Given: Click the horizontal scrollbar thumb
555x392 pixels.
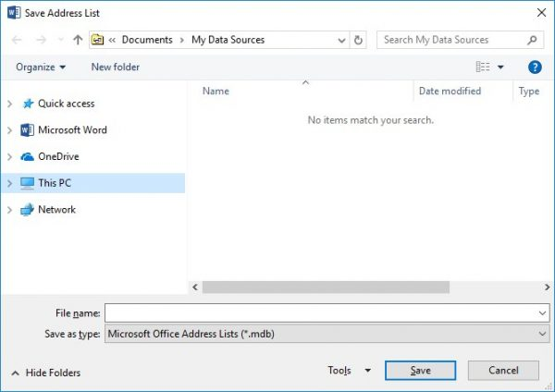Looking at the screenshot, I should [x=326, y=287].
